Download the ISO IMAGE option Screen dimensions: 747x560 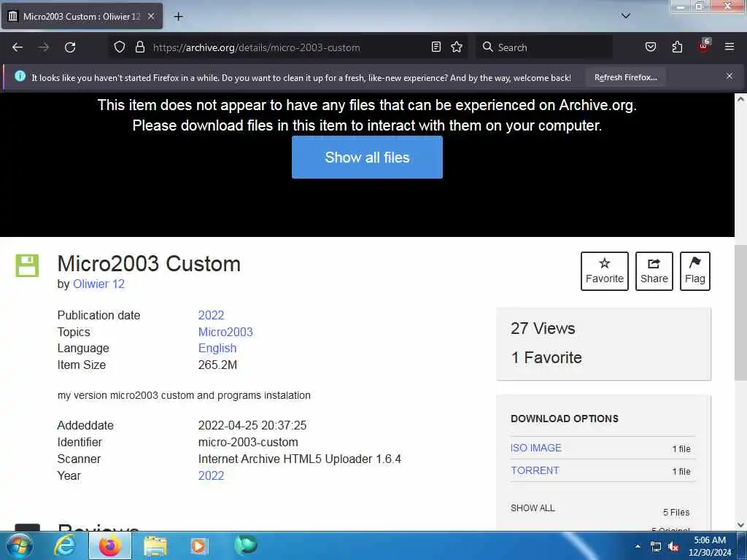click(x=536, y=448)
